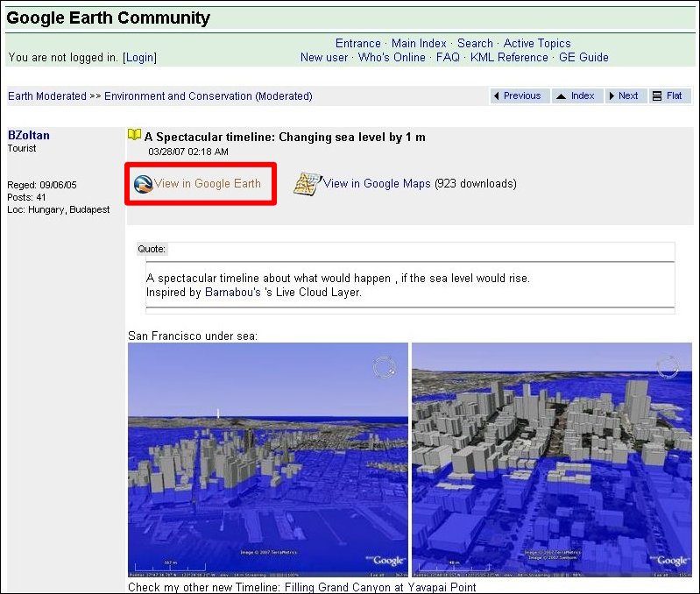Click the yellow book icon beside post title
This screenshot has width=700, height=594.
(134, 135)
